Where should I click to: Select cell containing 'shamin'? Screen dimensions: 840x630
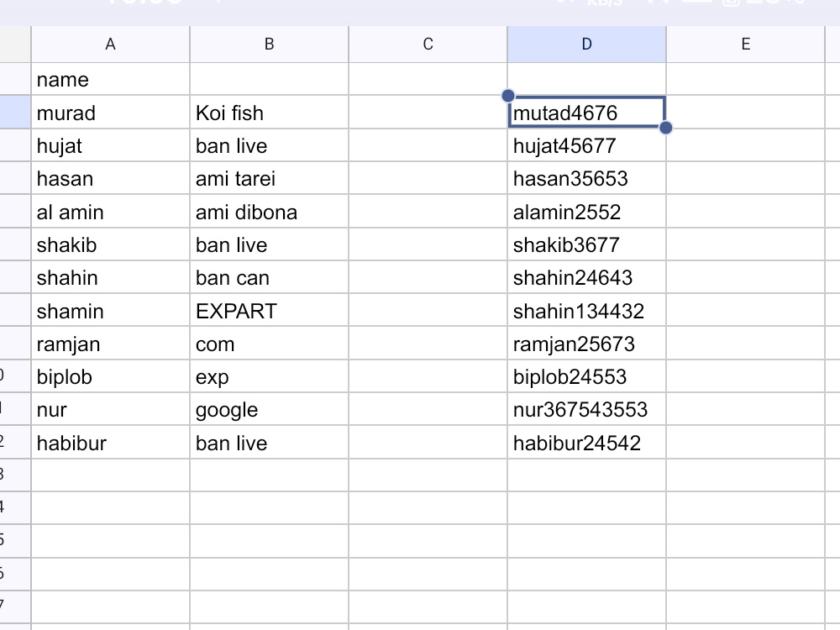click(x=110, y=311)
